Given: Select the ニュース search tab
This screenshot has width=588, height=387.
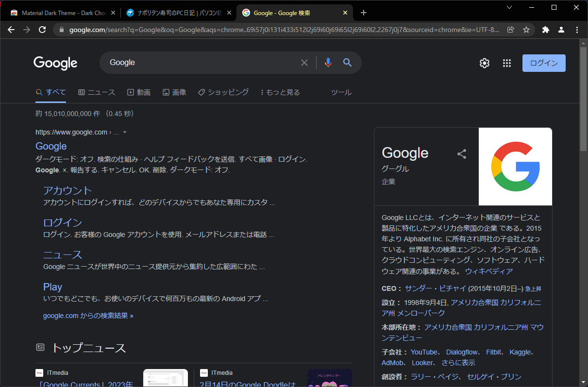Looking at the screenshot, I should pyautogui.click(x=97, y=92).
